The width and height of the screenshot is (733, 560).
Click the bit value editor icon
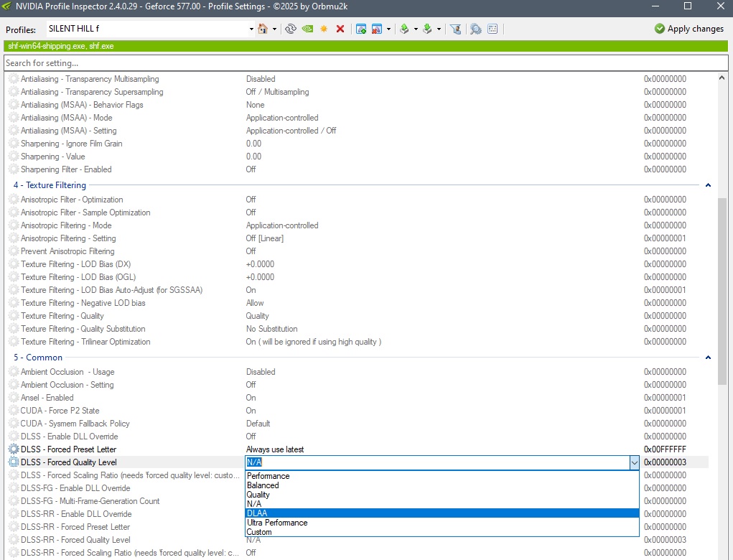click(x=492, y=29)
